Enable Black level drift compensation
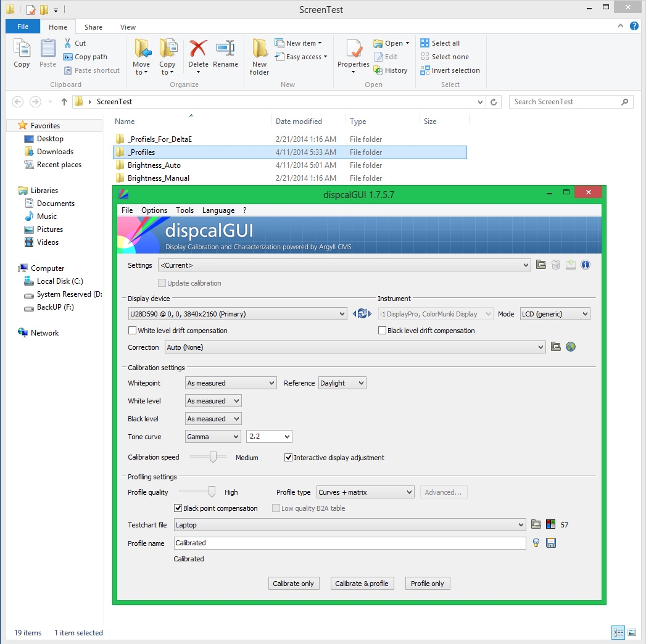 click(382, 330)
